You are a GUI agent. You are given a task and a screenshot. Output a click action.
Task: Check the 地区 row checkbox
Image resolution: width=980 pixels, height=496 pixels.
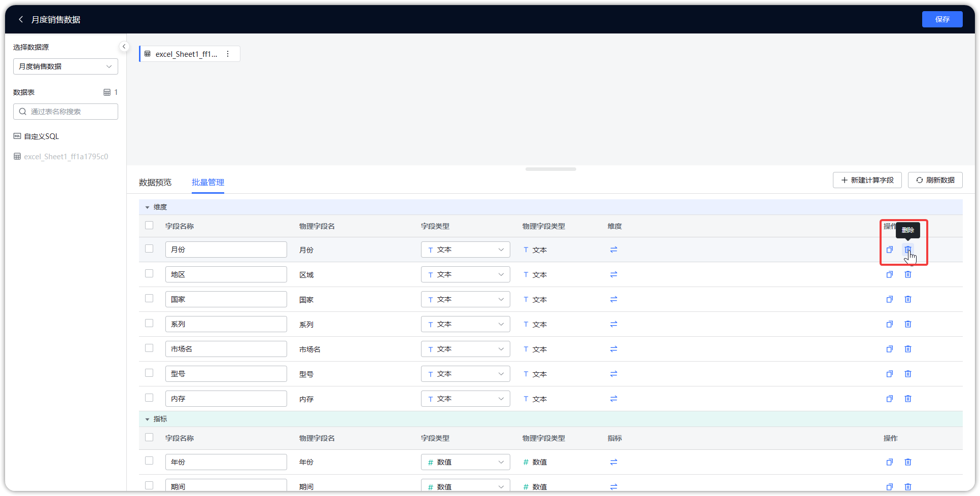pyautogui.click(x=149, y=273)
